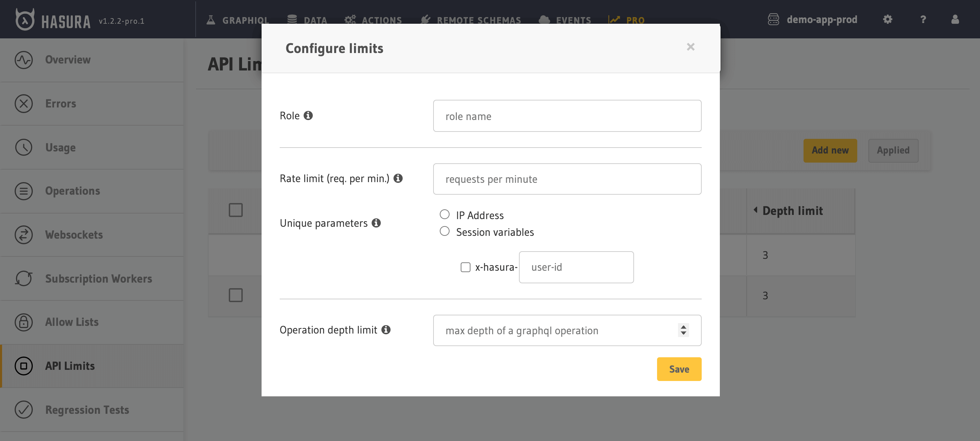Open the settings gear in the header
The width and height of the screenshot is (980, 441).
888,20
